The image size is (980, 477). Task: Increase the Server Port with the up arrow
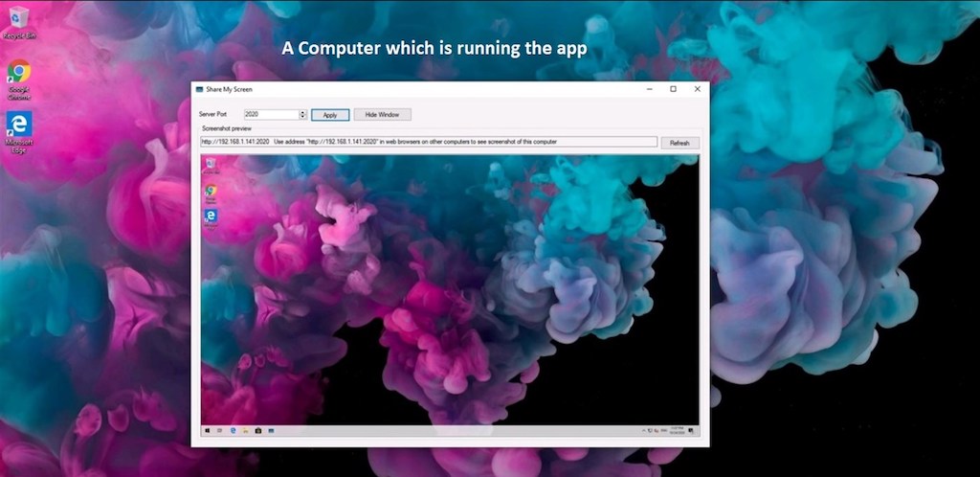coord(303,112)
